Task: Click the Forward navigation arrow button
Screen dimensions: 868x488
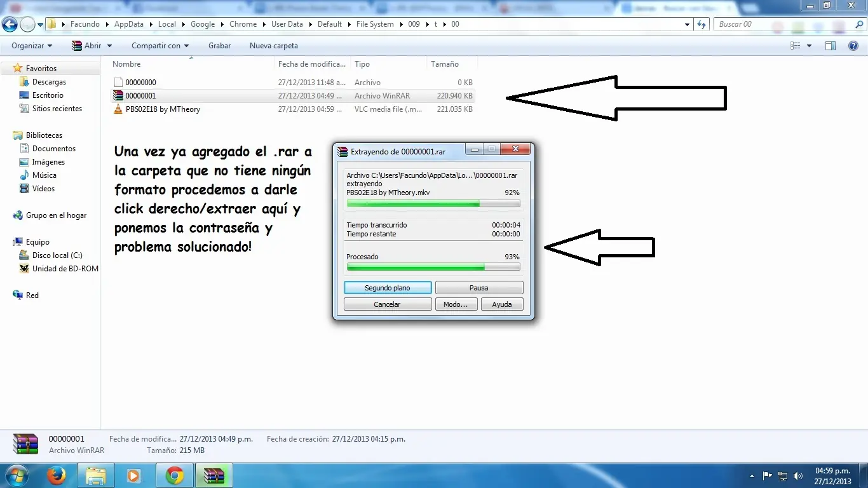Action: [x=27, y=24]
